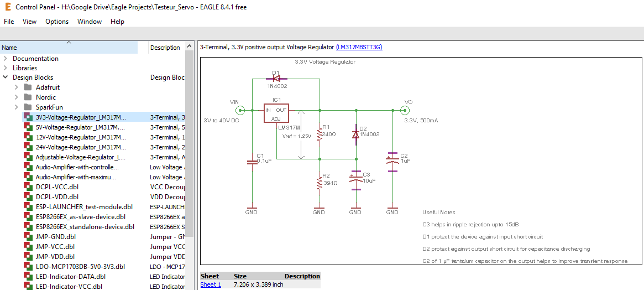Click icon of Adjustable-Voltage-Regulator design block
644x290 pixels.
[28, 157]
